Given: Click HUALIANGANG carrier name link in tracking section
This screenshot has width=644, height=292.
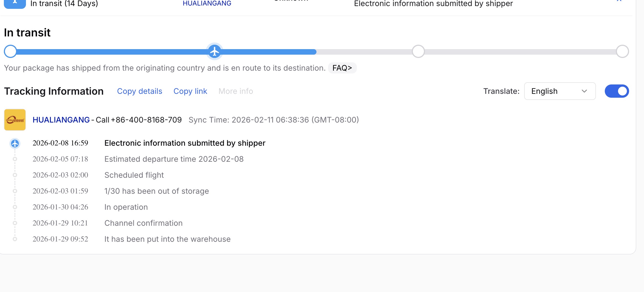Looking at the screenshot, I should click(x=61, y=120).
